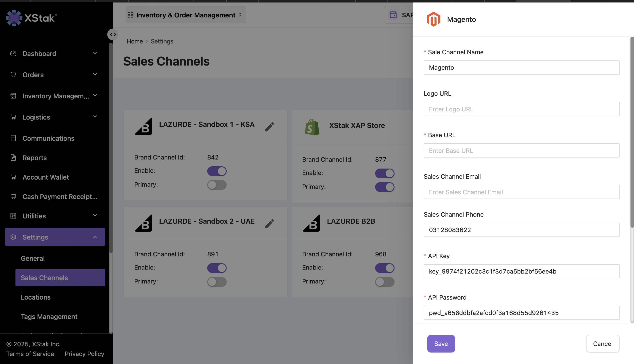Edit LAZURDE Sandbox 2 UAE pencil icon
Image resolution: width=634 pixels, height=364 pixels.
click(x=269, y=223)
